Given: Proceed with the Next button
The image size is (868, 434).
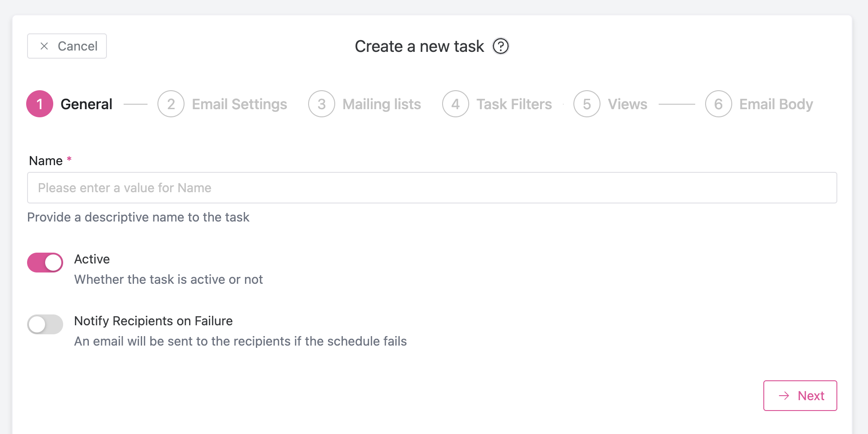Looking at the screenshot, I should [x=800, y=396].
